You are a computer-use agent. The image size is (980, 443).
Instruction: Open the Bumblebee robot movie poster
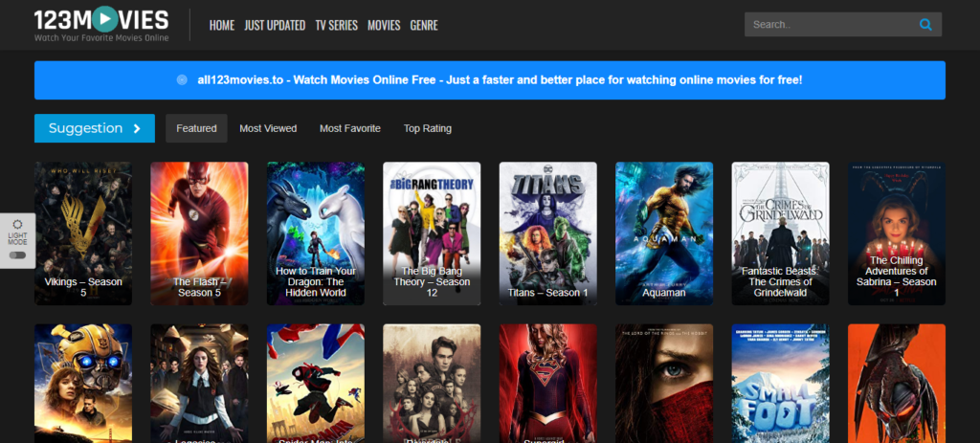83,383
